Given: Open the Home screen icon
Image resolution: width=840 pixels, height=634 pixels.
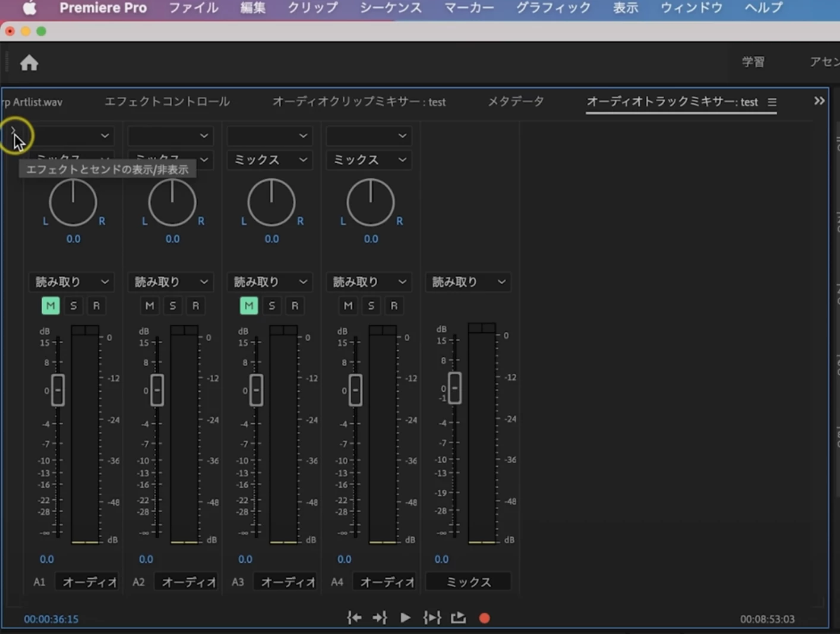Looking at the screenshot, I should (29, 62).
